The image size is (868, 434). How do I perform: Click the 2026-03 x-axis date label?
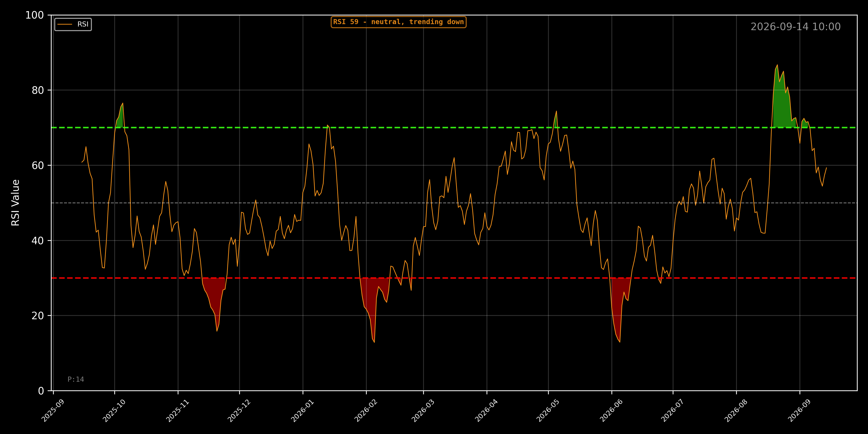tap(423, 410)
